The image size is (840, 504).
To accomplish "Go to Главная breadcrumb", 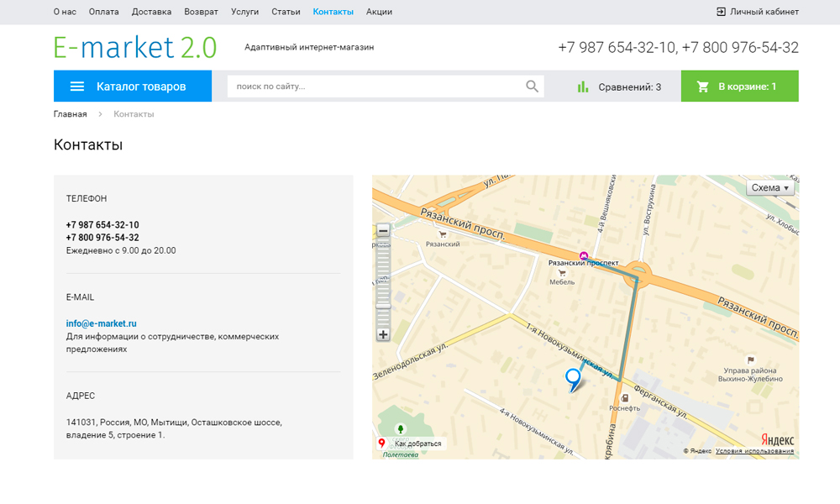I will pos(71,114).
